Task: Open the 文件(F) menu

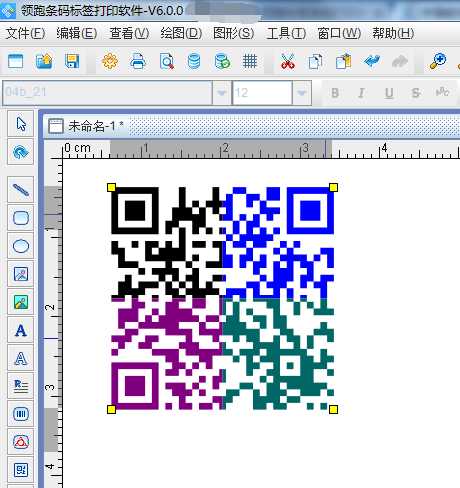Action: pos(25,33)
